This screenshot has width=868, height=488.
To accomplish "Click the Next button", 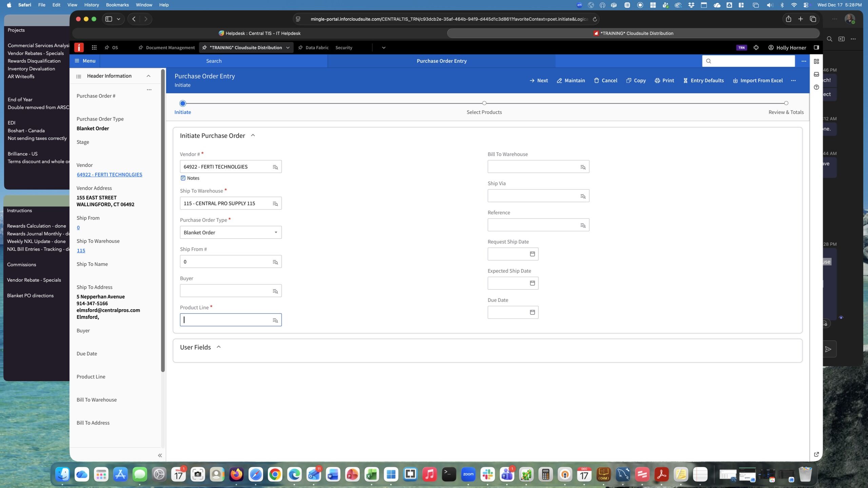I will click(x=538, y=81).
